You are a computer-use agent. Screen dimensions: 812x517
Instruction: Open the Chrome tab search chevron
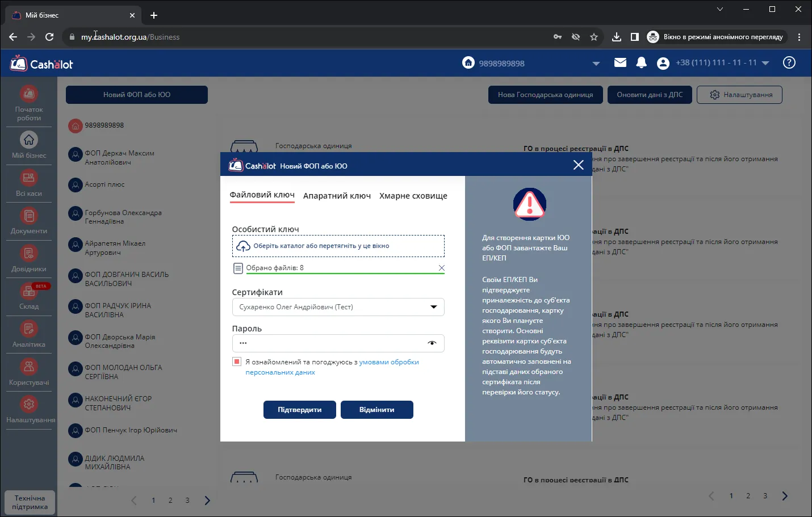[720, 9]
